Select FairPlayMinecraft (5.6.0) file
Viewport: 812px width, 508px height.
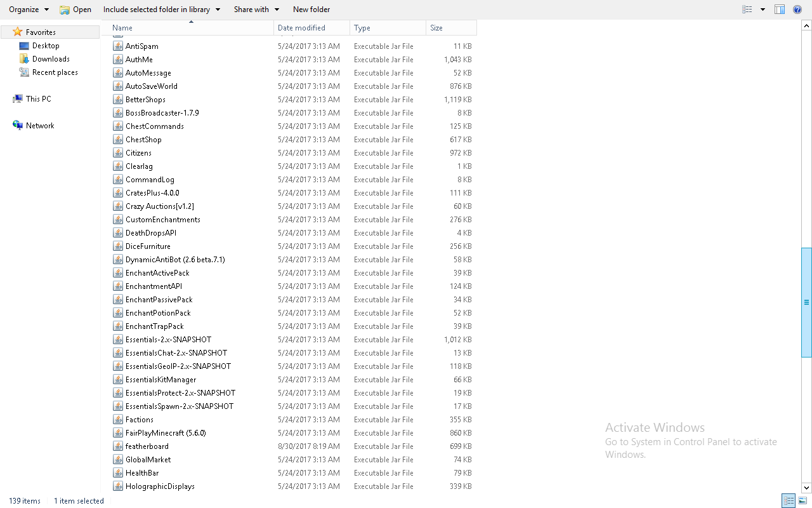[166, 433]
